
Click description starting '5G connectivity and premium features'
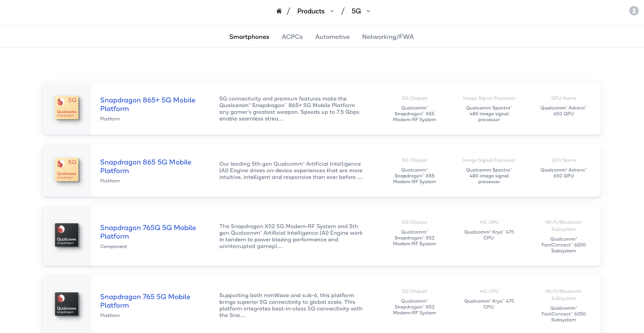tap(290, 108)
